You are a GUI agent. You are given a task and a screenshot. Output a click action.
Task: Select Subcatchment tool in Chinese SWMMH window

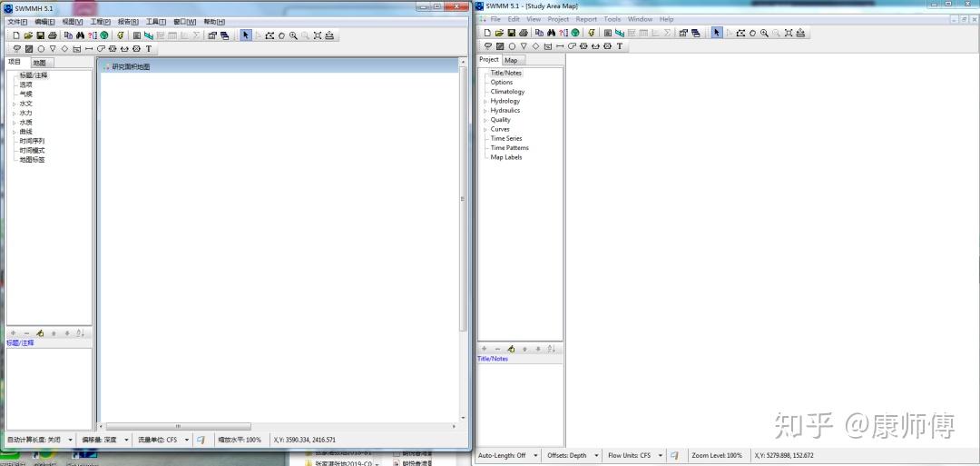(29, 49)
